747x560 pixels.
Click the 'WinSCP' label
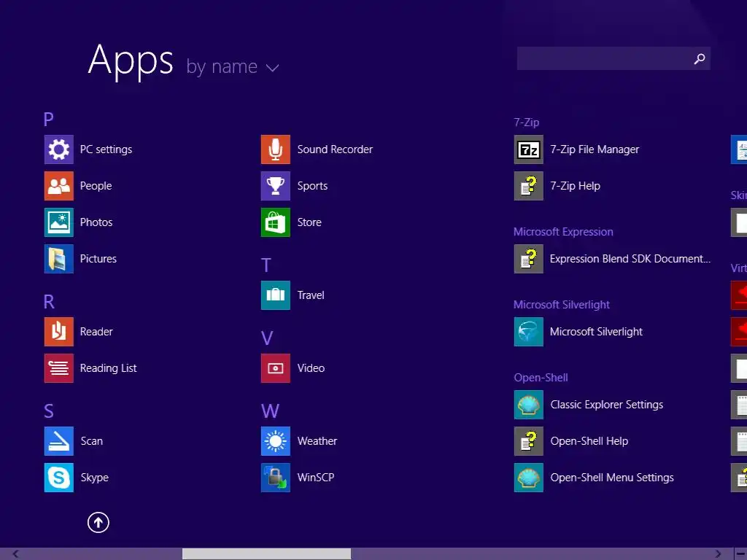[315, 478]
